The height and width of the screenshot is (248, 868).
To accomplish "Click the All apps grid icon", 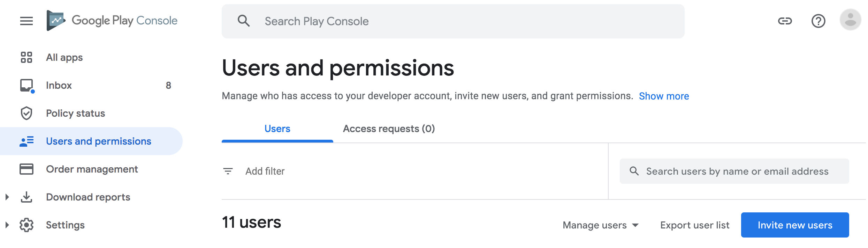I will [26, 57].
